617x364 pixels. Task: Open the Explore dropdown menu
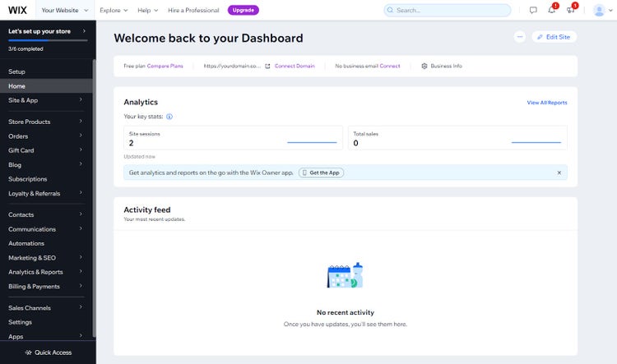(114, 10)
